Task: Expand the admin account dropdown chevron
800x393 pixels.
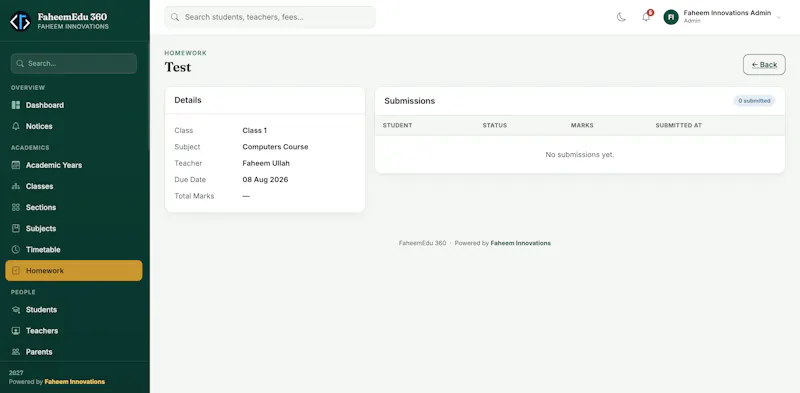Action: tap(779, 17)
